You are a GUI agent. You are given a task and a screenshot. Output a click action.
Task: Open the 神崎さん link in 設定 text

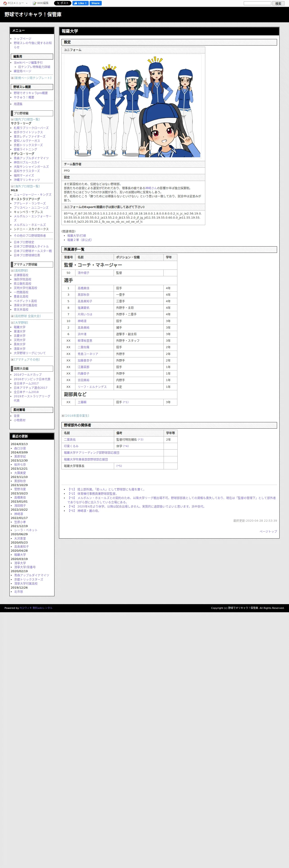151,188
